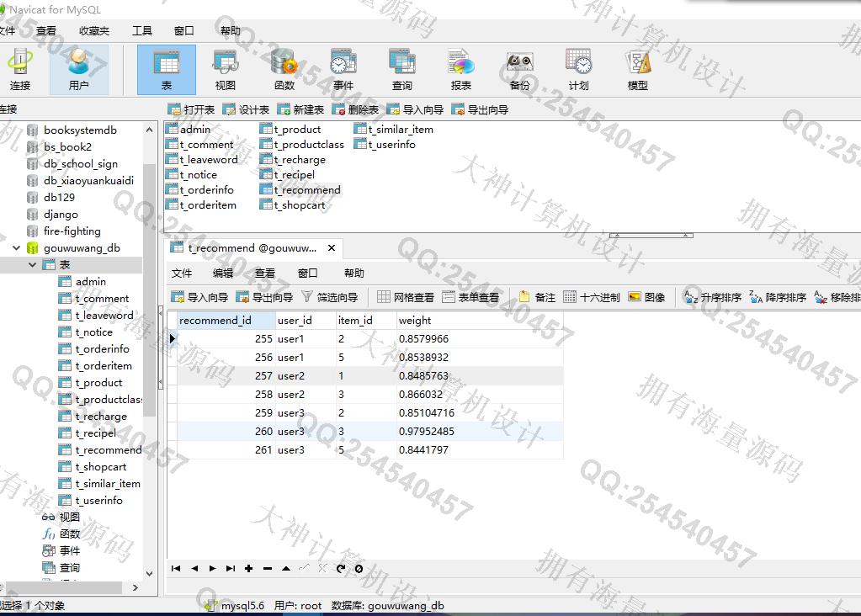The height and width of the screenshot is (616, 861).
Task: Open 查看 in the main menu bar
Action: pos(46,31)
